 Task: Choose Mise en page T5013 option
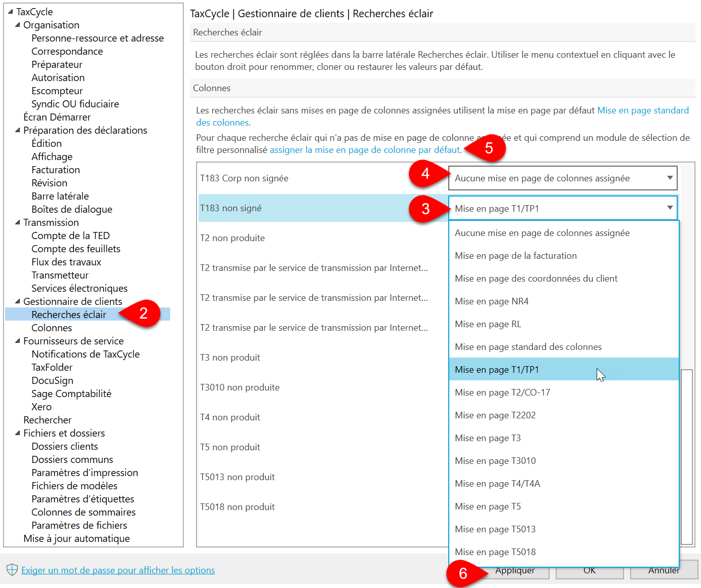(x=564, y=529)
